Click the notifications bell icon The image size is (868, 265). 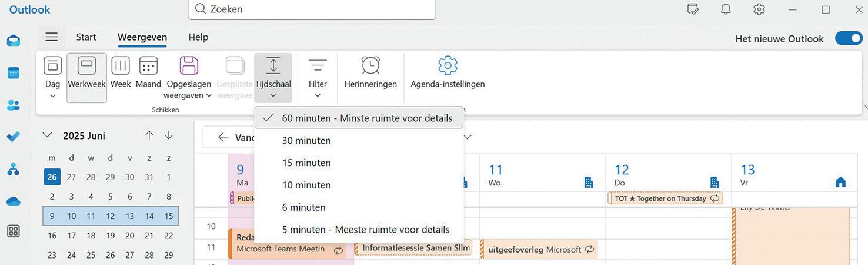(x=726, y=9)
